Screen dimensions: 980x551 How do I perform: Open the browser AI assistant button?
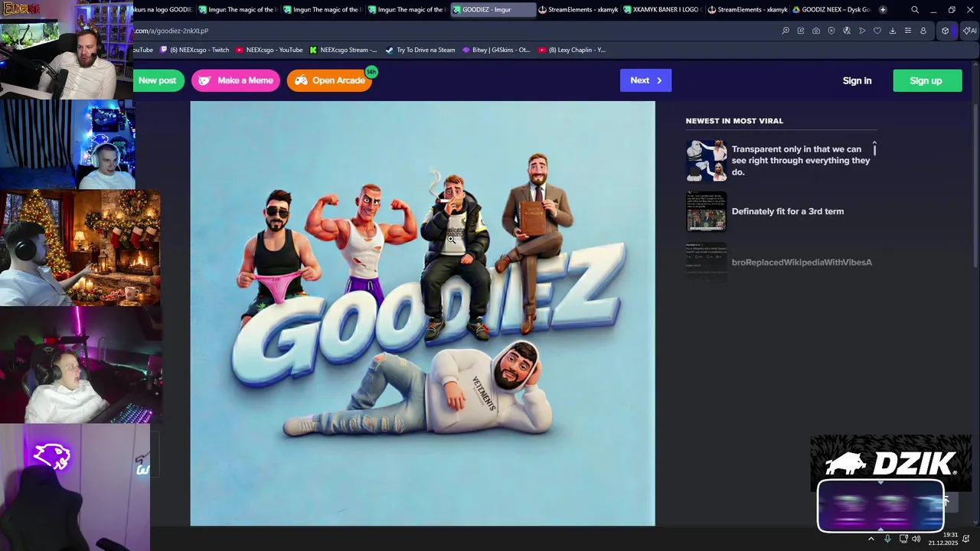click(969, 31)
